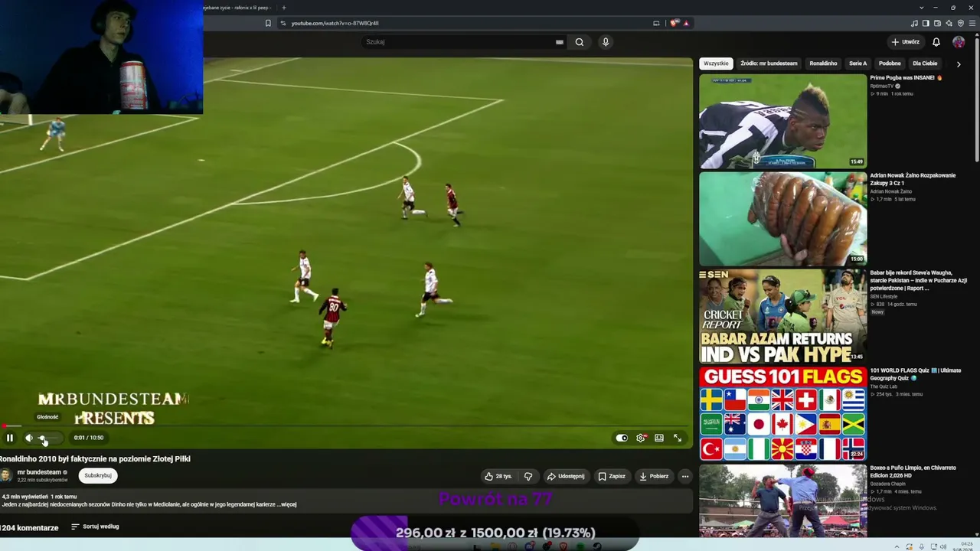Show more filter chips with right chevron
980x551 pixels.
click(959, 64)
